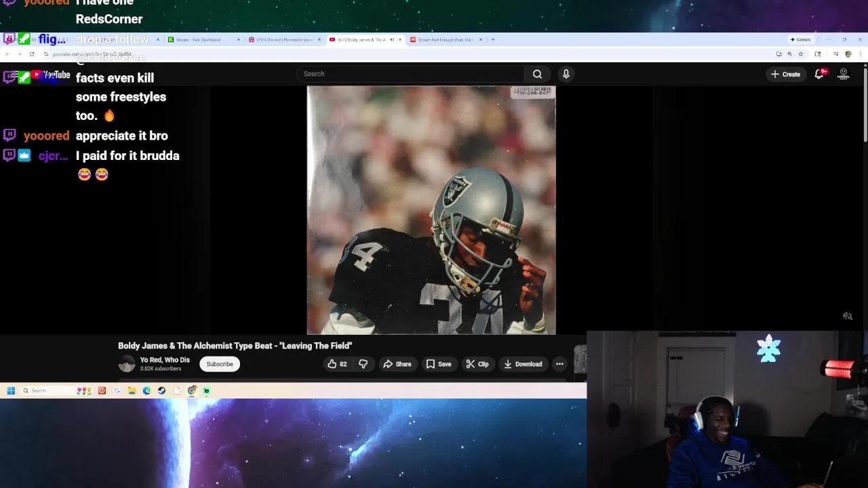The height and width of the screenshot is (488, 868).
Task: Open Chrome three-dot menu
Action: click(x=859, y=54)
